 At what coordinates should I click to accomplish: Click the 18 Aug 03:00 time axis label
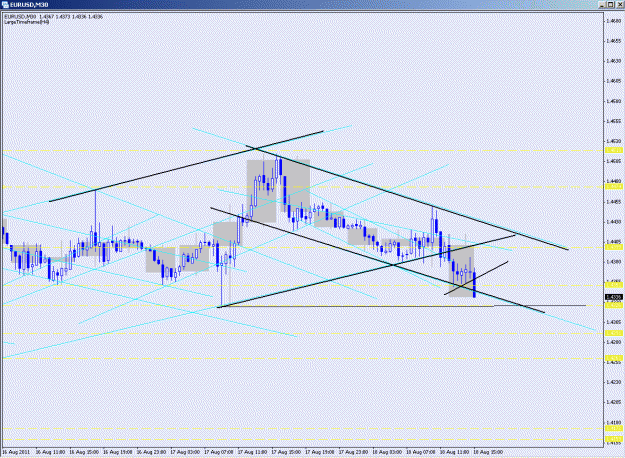tap(387, 452)
